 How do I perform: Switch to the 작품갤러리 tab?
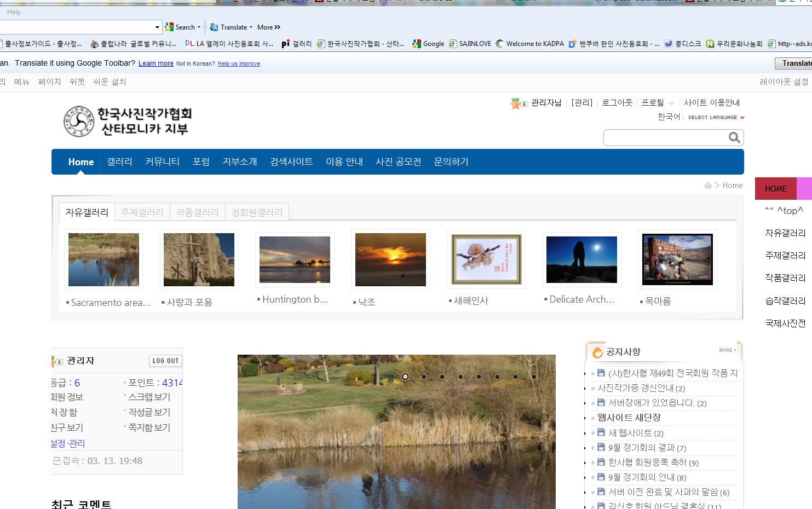tap(198, 212)
